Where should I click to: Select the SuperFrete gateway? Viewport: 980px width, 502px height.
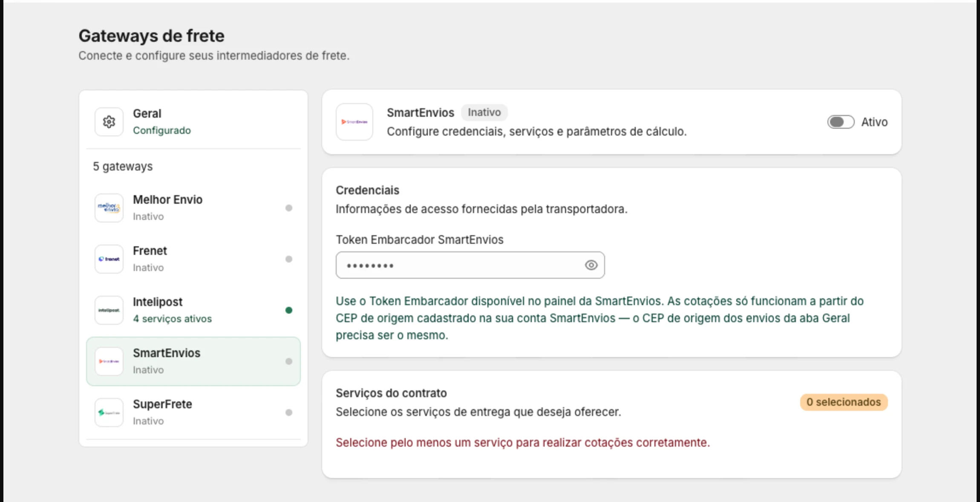click(x=193, y=413)
